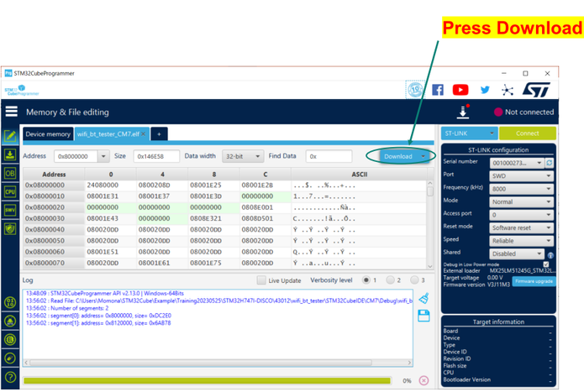Refresh the ST-LINK serial number list
This screenshot has height=392, width=584.
550,163
